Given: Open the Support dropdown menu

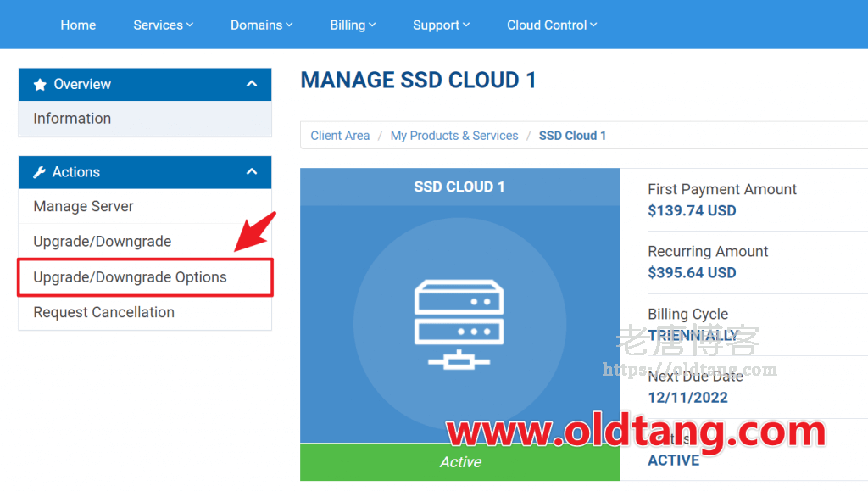Looking at the screenshot, I should [441, 25].
